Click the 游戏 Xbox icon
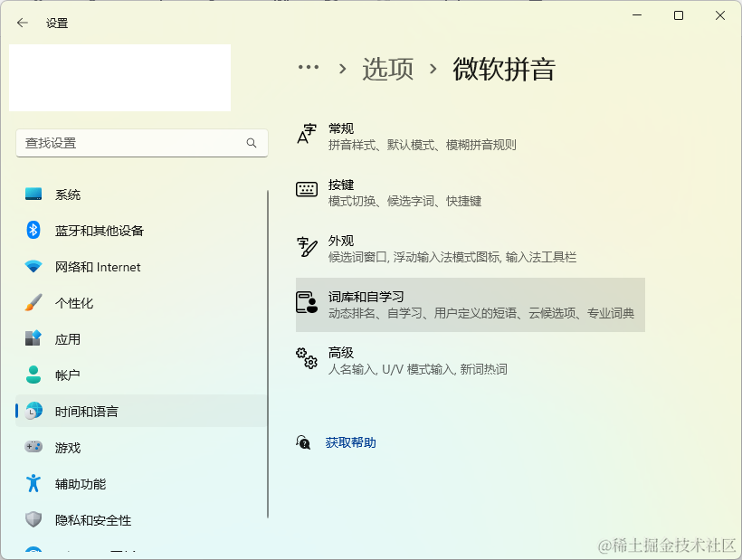The image size is (742, 560). (x=32, y=447)
